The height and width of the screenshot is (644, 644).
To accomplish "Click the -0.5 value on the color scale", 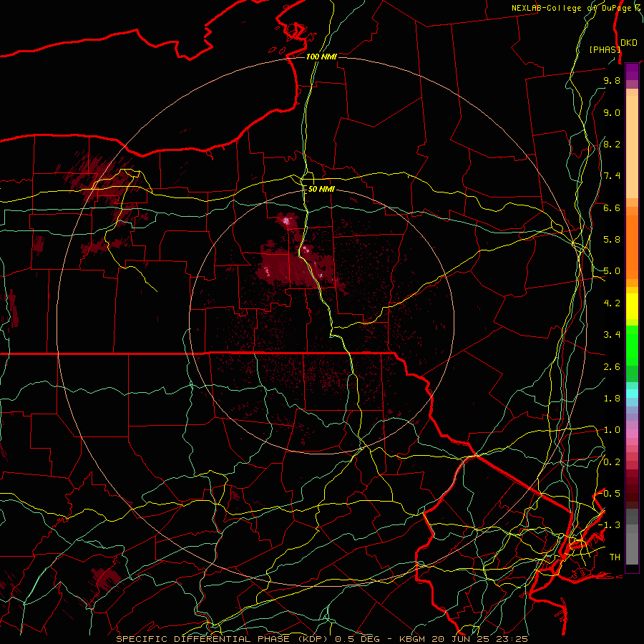I will [610, 494].
